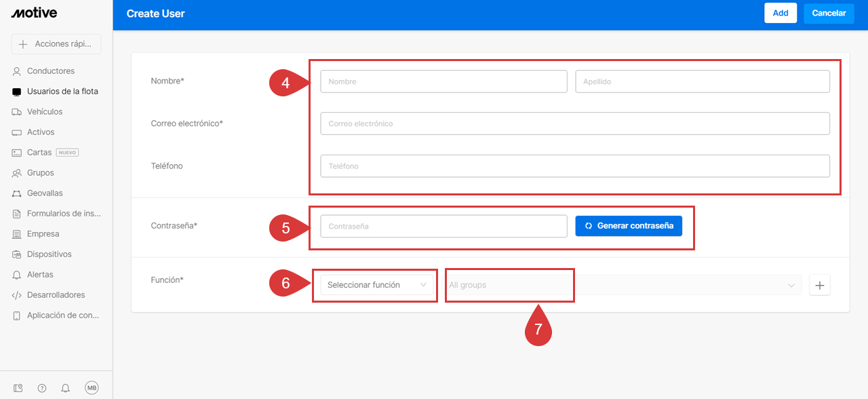Click the Desarrolladores code brackets icon
Image resolution: width=868 pixels, height=399 pixels.
17,295
